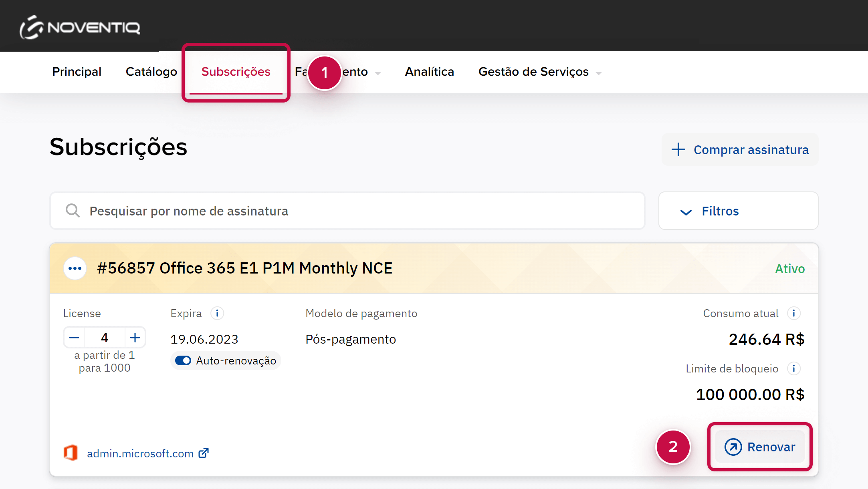Click the search magnifier icon
Screen dimensions: 868x489
click(x=73, y=211)
